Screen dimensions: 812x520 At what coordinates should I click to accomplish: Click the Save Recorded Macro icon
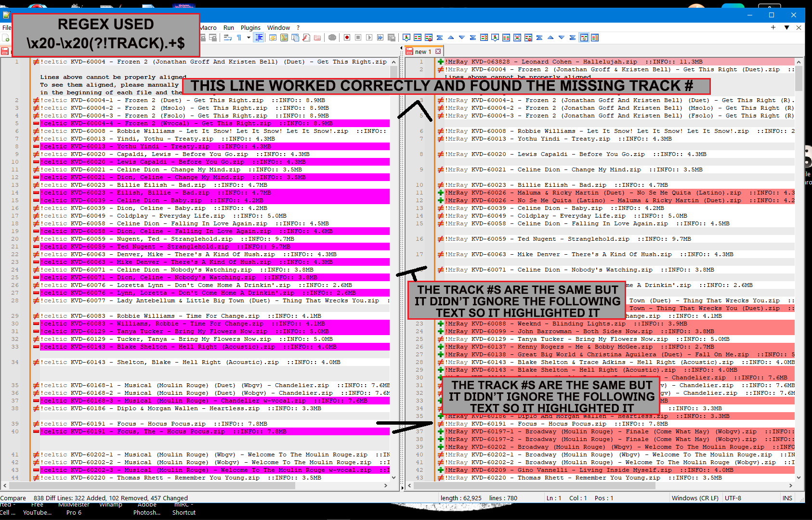click(391, 38)
